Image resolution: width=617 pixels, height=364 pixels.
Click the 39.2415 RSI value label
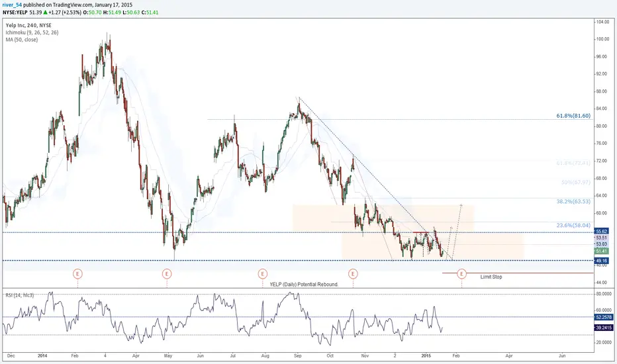click(604, 328)
